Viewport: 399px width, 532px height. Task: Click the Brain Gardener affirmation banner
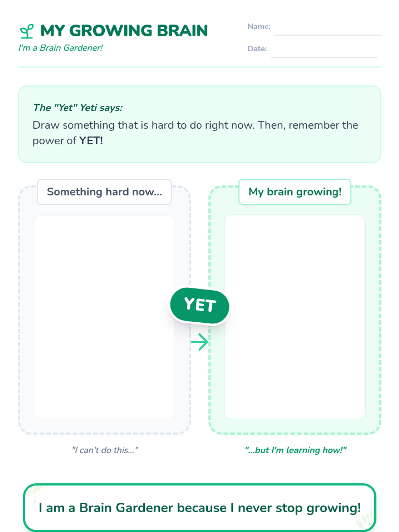[x=199, y=508]
